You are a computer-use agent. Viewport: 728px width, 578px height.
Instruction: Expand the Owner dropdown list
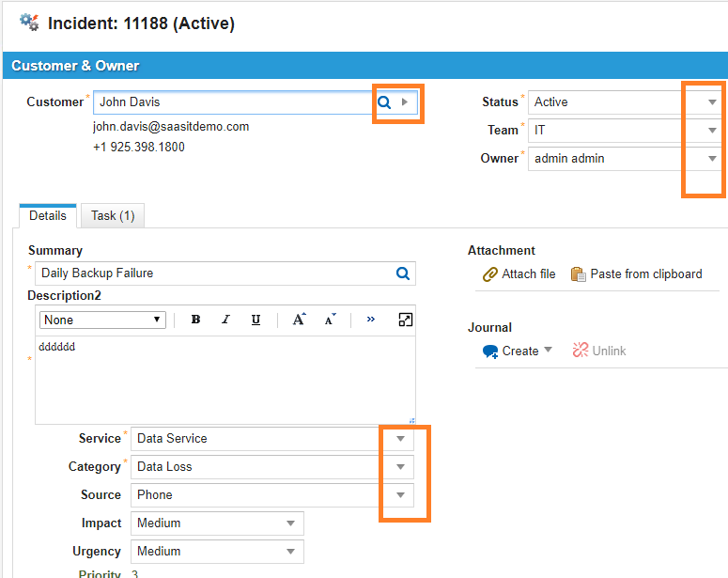(712, 159)
